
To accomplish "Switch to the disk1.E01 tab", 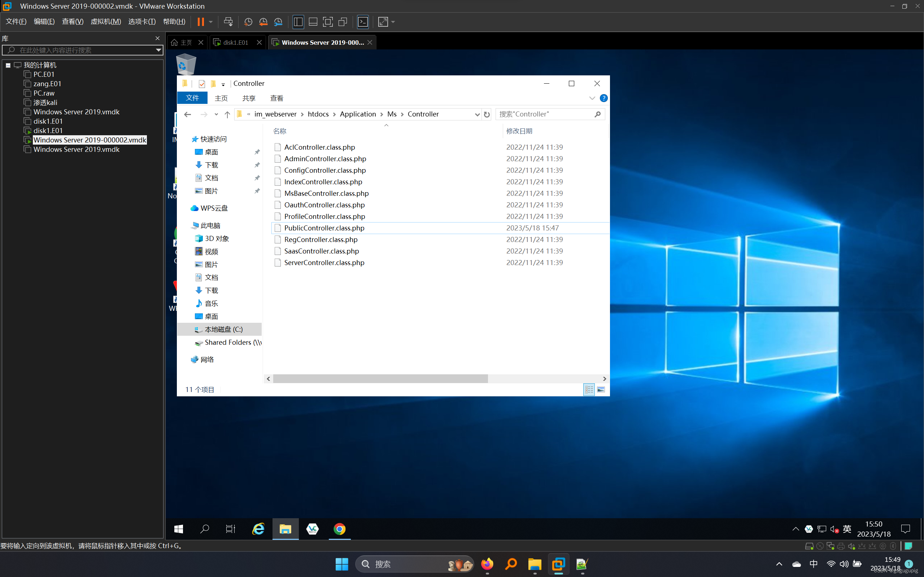I will [236, 42].
